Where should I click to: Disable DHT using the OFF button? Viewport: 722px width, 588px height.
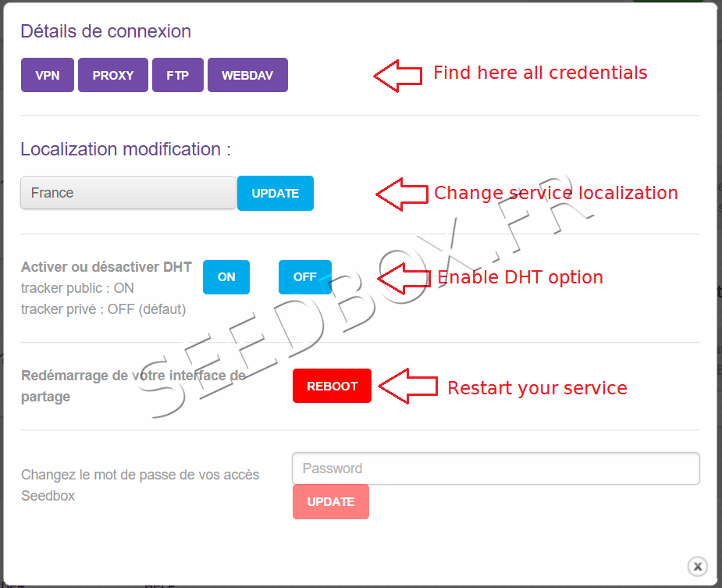(x=304, y=277)
